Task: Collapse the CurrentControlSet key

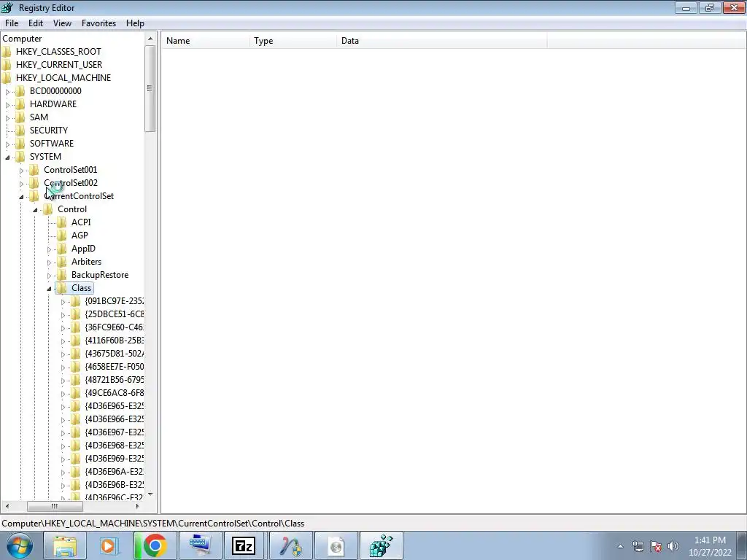Action: pyautogui.click(x=21, y=197)
